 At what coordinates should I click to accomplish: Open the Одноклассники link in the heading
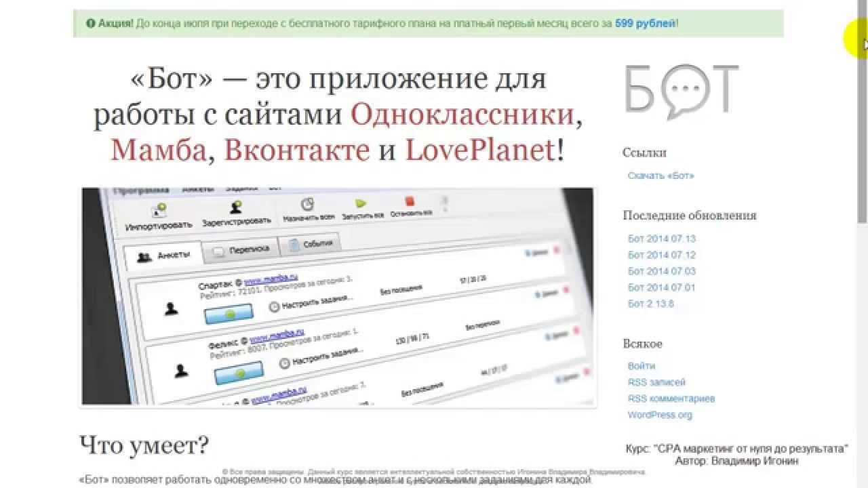click(462, 115)
